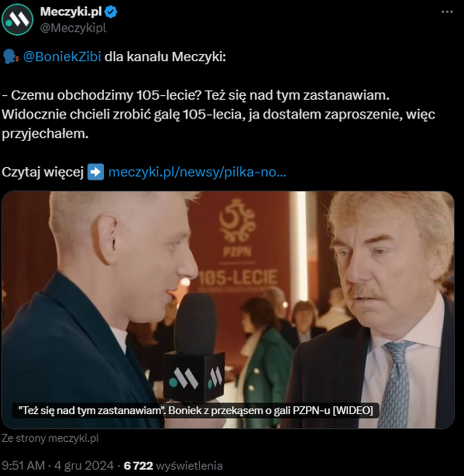Image resolution: width=464 pixels, height=476 pixels.
Task: Click the Meczyki logo on the microphone cube
Action: (183, 378)
